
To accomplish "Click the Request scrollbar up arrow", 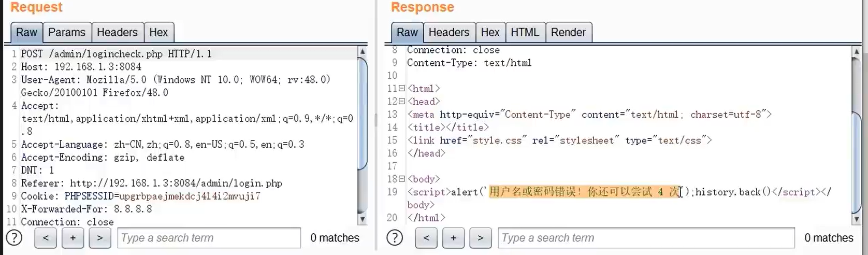I will coord(363,51).
